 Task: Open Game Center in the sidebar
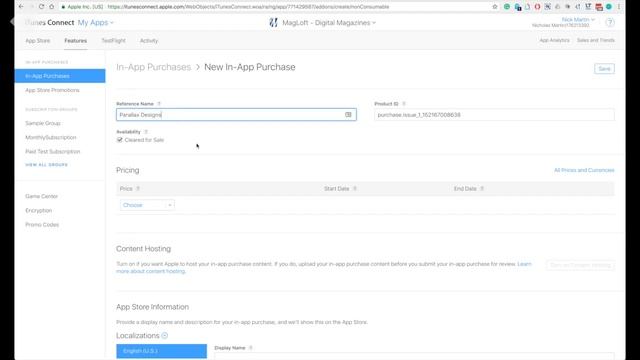41,196
